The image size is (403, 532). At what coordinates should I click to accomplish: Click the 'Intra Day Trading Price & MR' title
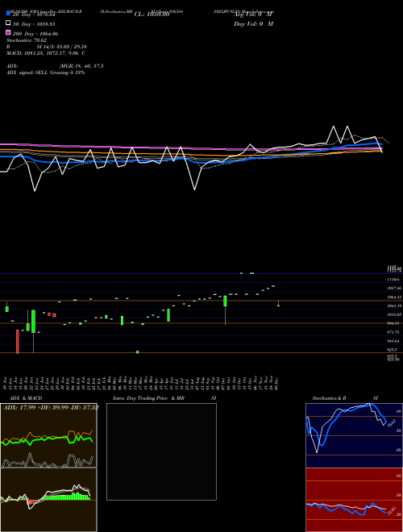point(148,398)
